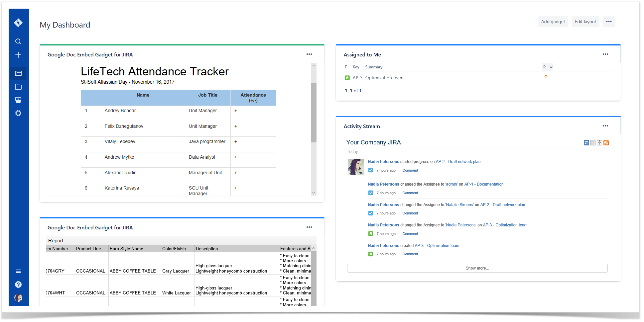This screenshot has width=644, height=322.
Task: Click task icon under AP-1 Documentation activity
Action: tap(370, 193)
